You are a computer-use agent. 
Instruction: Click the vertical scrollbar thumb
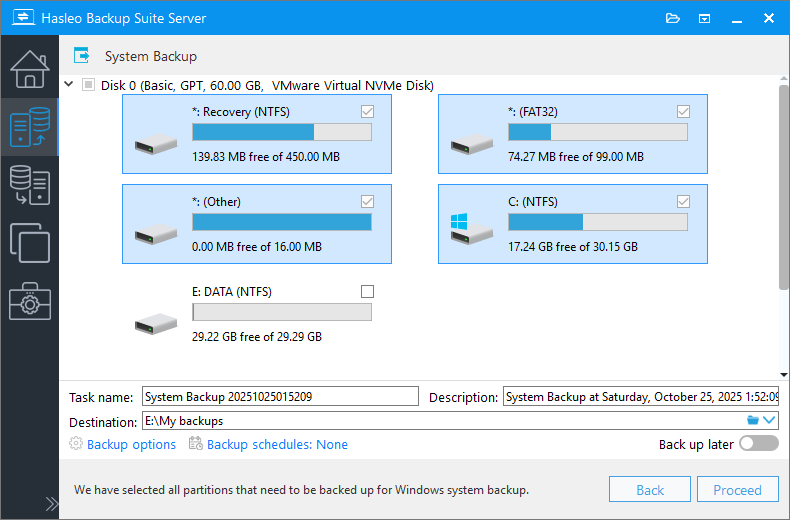pos(783,186)
